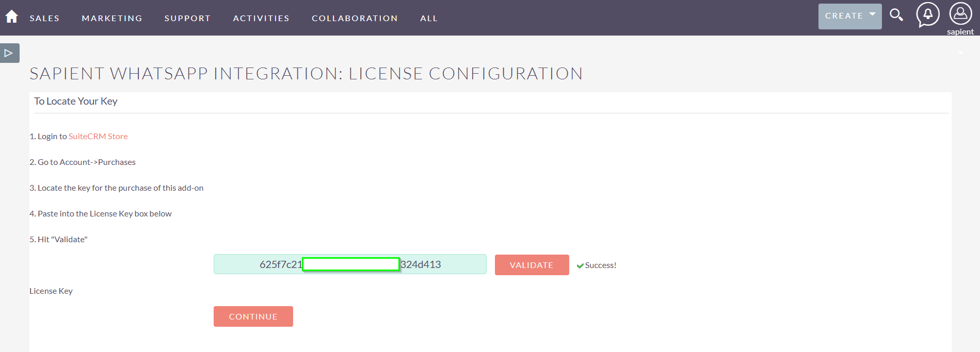Open the Sales menu

click(x=44, y=18)
